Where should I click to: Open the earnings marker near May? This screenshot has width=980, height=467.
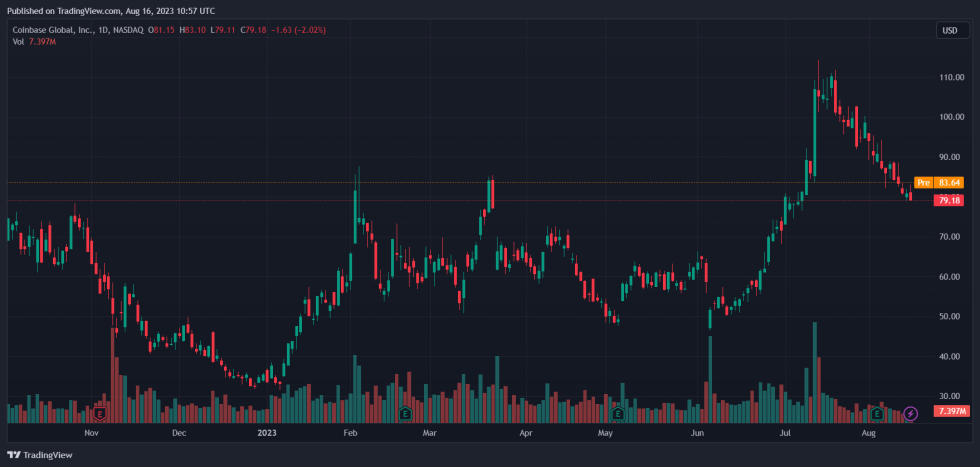617,413
